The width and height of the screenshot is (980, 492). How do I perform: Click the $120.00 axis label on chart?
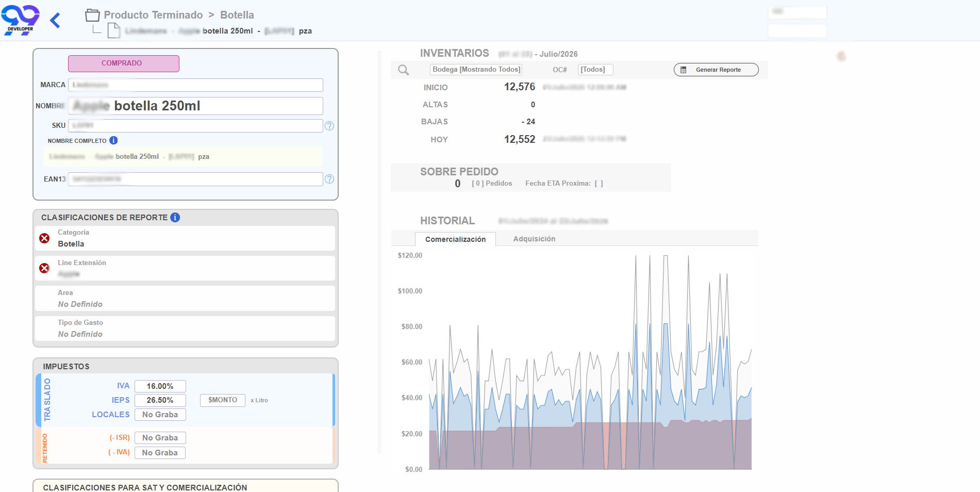[410, 255]
